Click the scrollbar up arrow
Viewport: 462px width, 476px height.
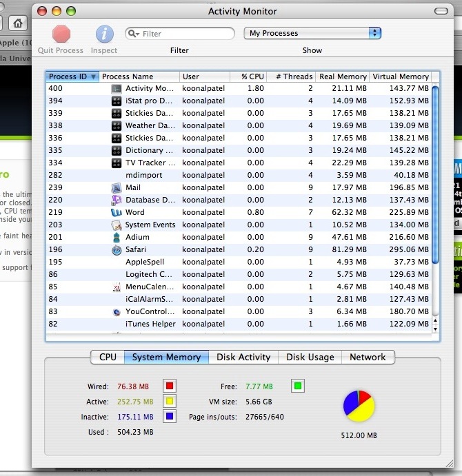point(435,321)
